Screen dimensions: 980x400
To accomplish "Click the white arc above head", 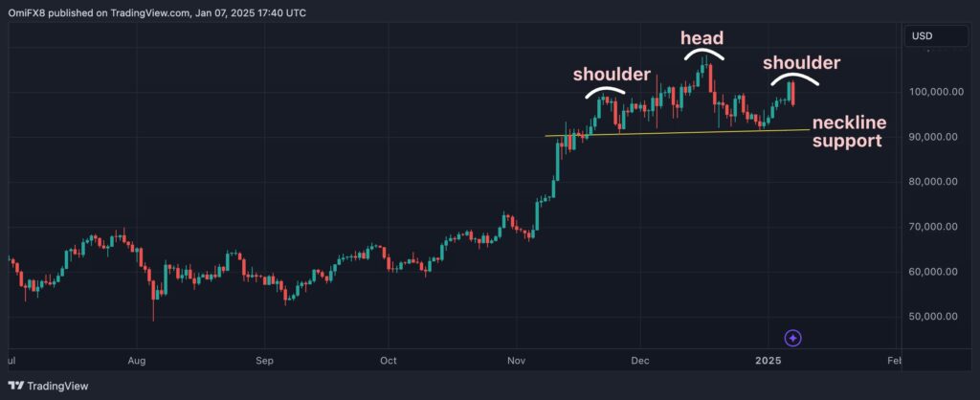I will 704,55.
